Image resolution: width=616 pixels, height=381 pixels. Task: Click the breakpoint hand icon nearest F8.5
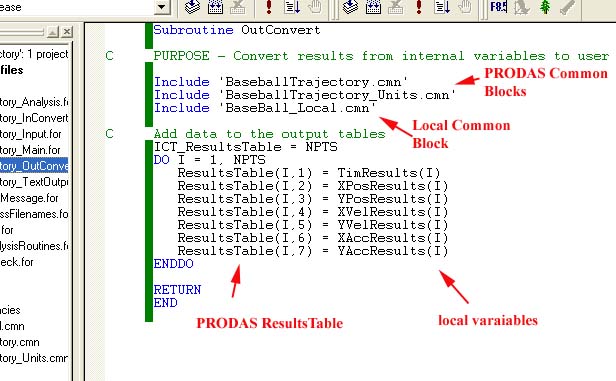[x=465, y=7]
